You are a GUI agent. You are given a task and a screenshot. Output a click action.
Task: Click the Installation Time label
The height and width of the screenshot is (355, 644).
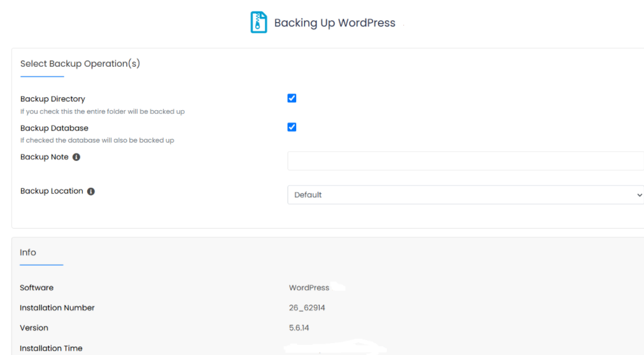[51, 348]
